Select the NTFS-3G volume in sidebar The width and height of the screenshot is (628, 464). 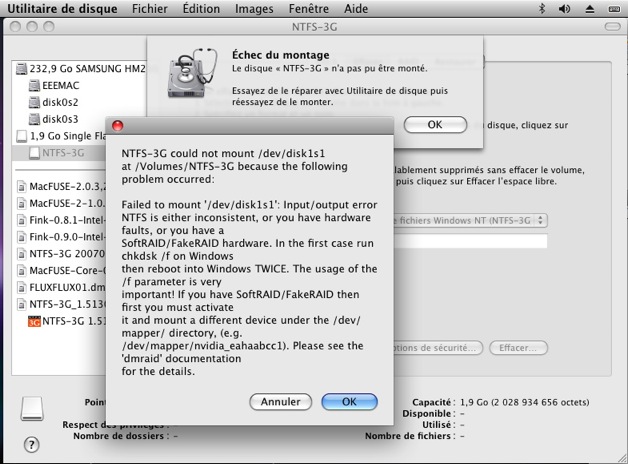click(x=60, y=153)
